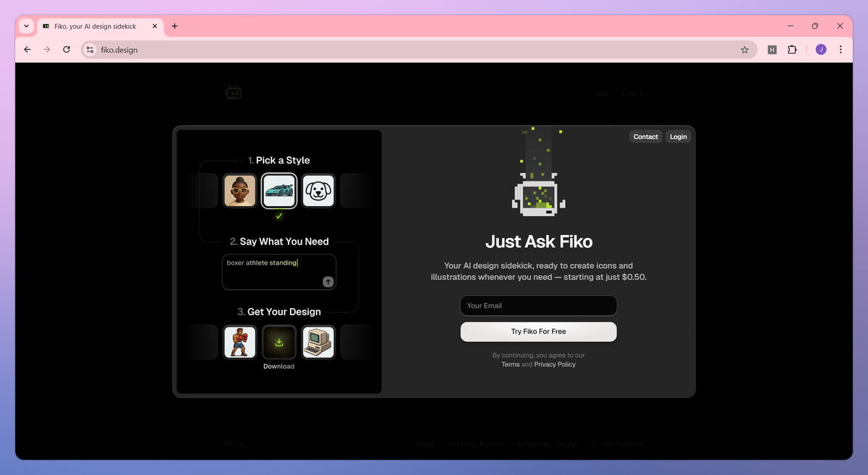Open the pixel boxer design result
The width and height of the screenshot is (868, 475).
point(239,342)
